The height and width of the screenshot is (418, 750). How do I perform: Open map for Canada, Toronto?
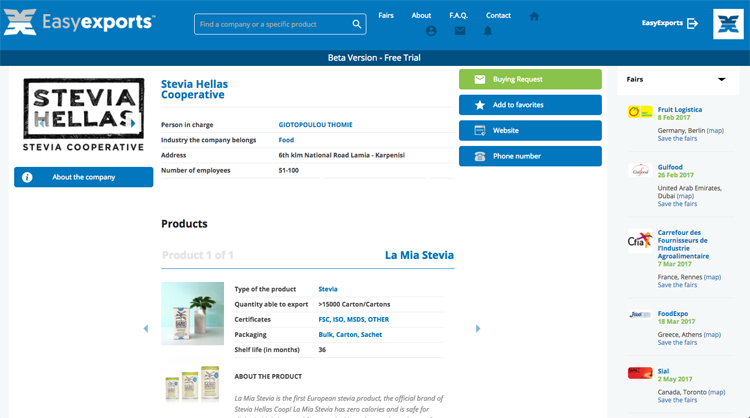coord(717,392)
